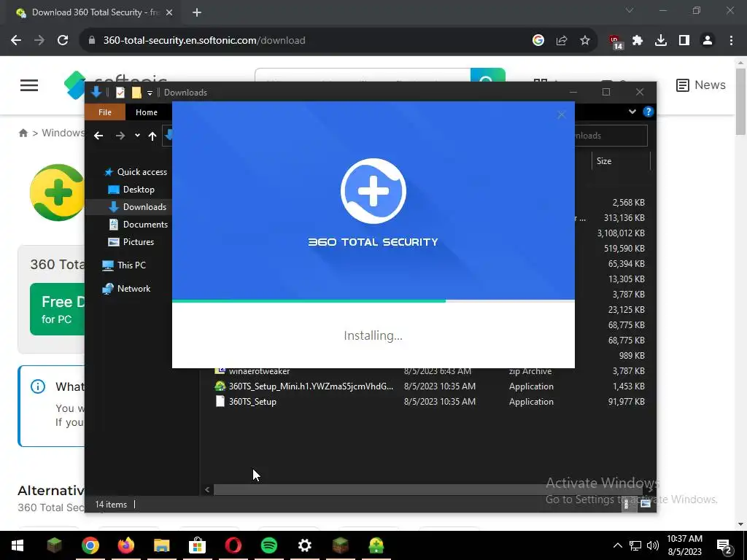The height and width of the screenshot is (560, 747).
Task: Open Chrome's three-dot menu
Action: (x=731, y=41)
